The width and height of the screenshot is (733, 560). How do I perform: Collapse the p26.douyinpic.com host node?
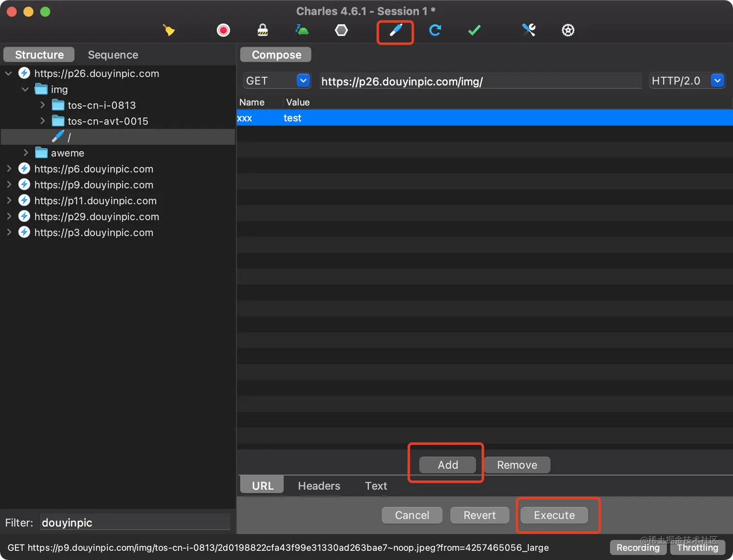(x=9, y=74)
